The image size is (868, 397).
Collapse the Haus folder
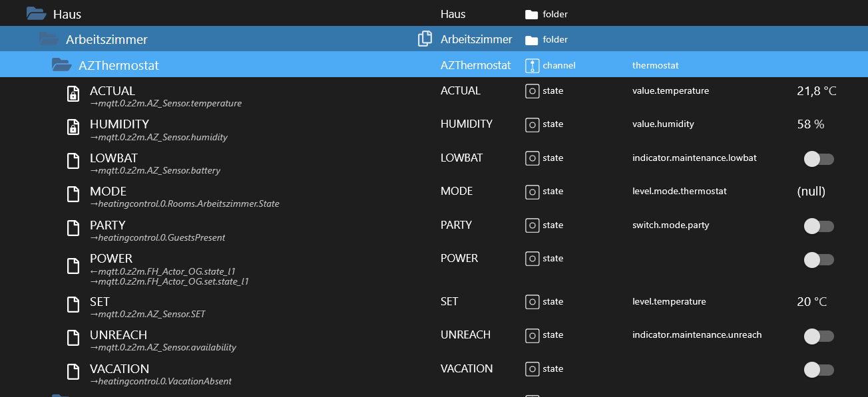coord(36,14)
